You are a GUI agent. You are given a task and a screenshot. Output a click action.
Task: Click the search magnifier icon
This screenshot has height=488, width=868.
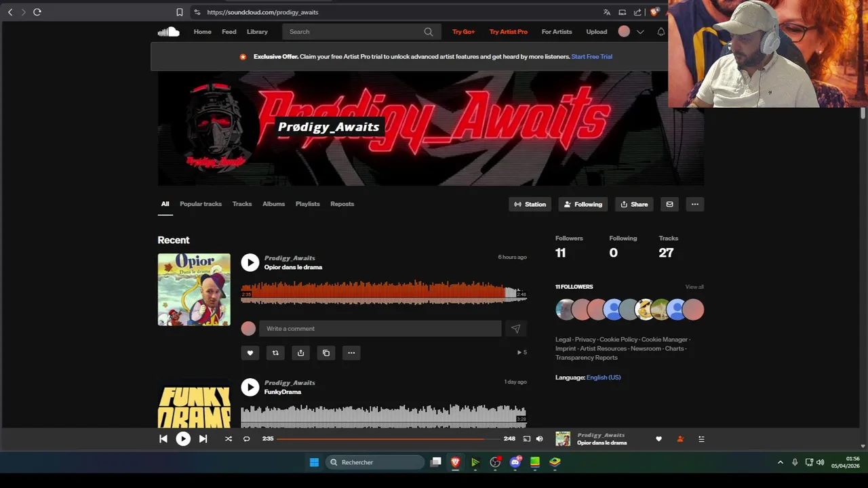click(x=429, y=32)
